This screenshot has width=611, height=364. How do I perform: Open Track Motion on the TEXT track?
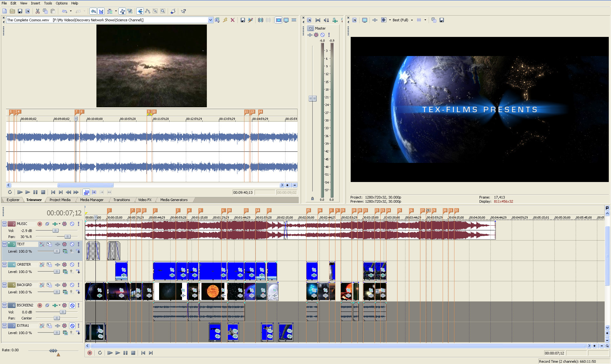(x=49, y=244)
